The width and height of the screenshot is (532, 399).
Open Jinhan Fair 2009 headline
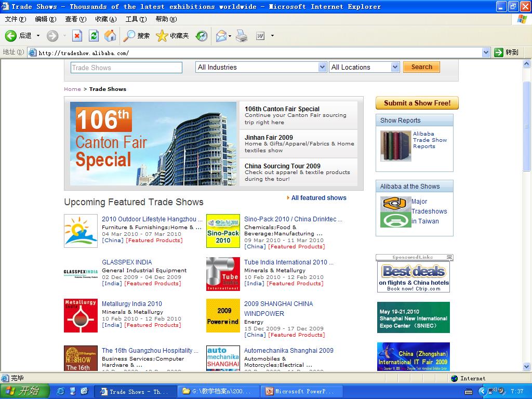coord(269,137)
